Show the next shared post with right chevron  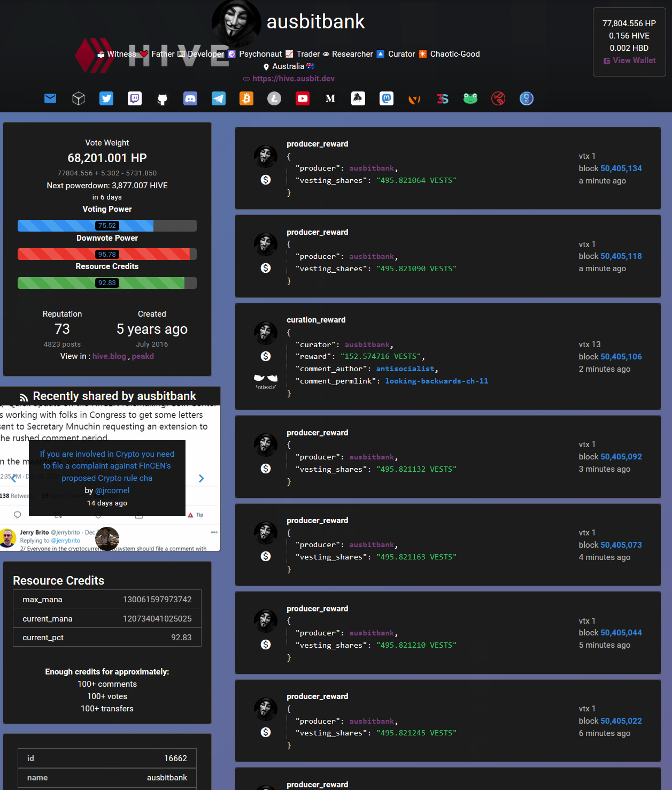pos(201,478)
